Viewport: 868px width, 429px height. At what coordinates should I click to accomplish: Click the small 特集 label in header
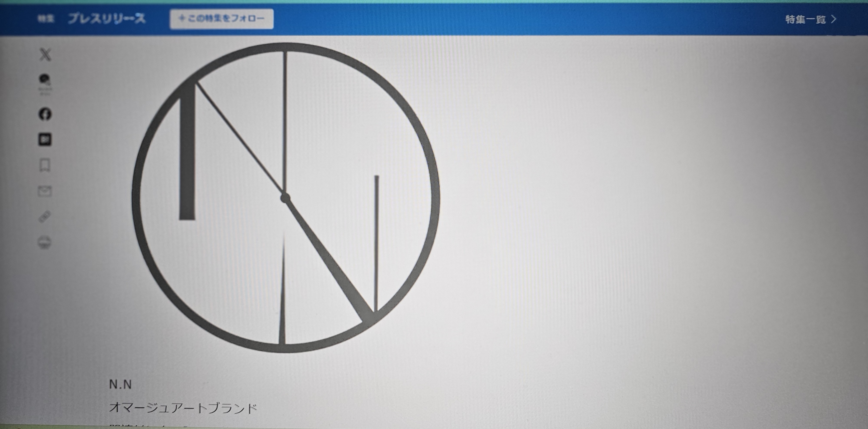(x=46, y=18)
